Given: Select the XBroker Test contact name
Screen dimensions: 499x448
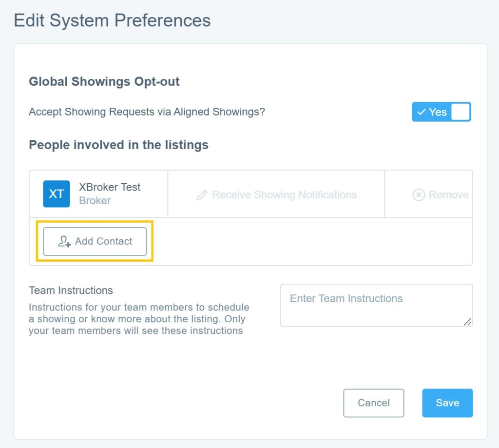Looking at the screenshot, I should pyautogui.click(x=110, y=187).
